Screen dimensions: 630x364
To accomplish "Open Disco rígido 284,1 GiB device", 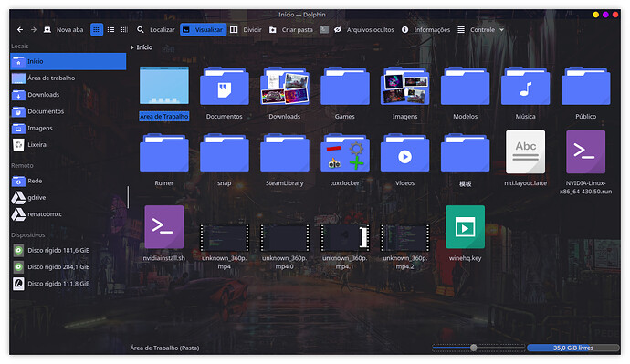I will tap(68, 267).
